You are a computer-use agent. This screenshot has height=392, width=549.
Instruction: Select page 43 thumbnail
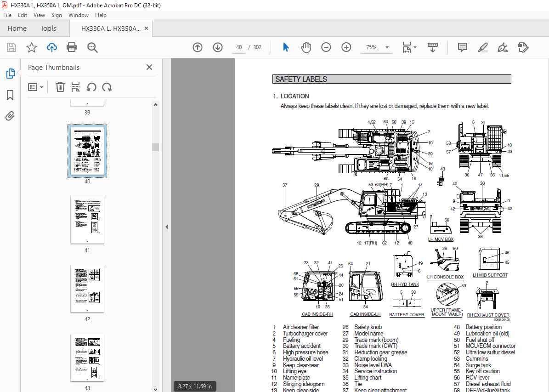coord(87,358)
